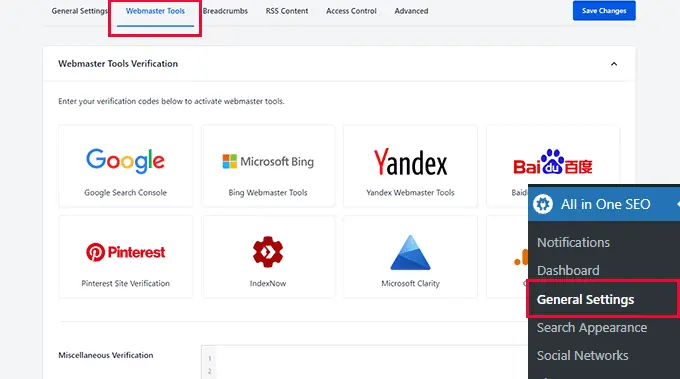Open All in One SEO menu header
This screenshot has width=680, height=379.
click(x=604, y=204)
